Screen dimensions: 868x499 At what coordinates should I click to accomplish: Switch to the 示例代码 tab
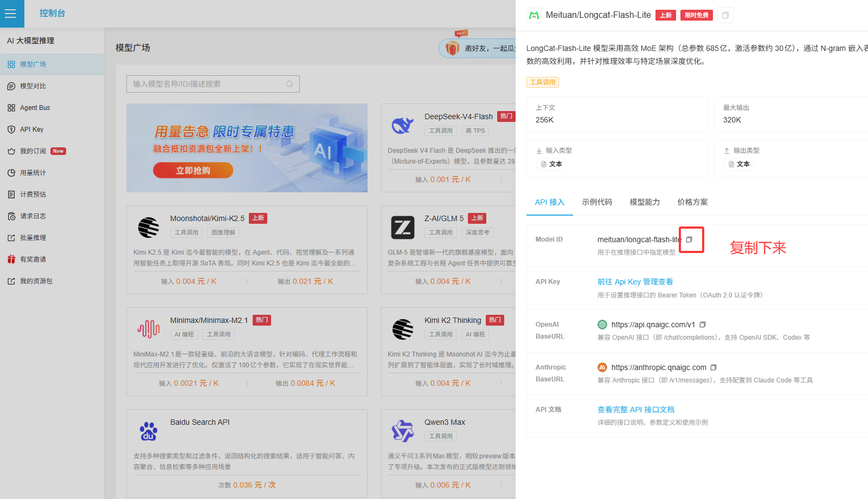point(597,202)
